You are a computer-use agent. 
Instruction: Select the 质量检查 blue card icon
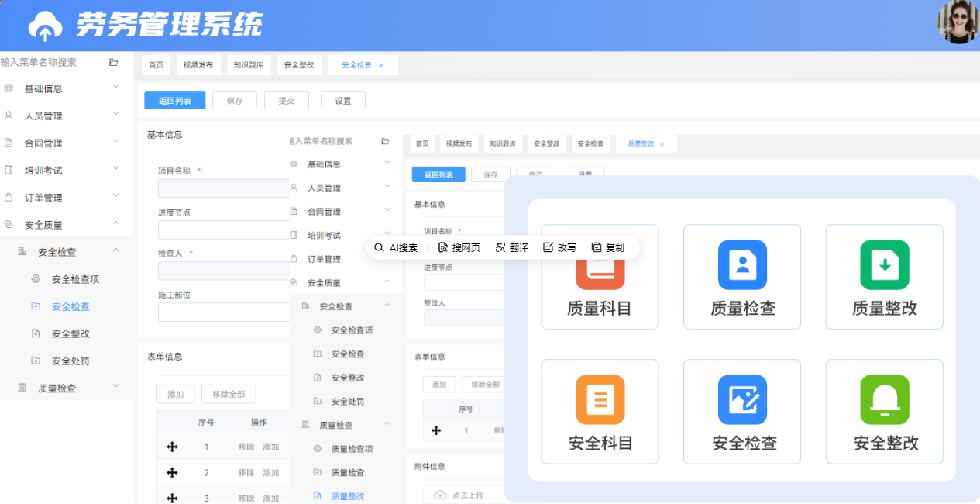(741, 264)
